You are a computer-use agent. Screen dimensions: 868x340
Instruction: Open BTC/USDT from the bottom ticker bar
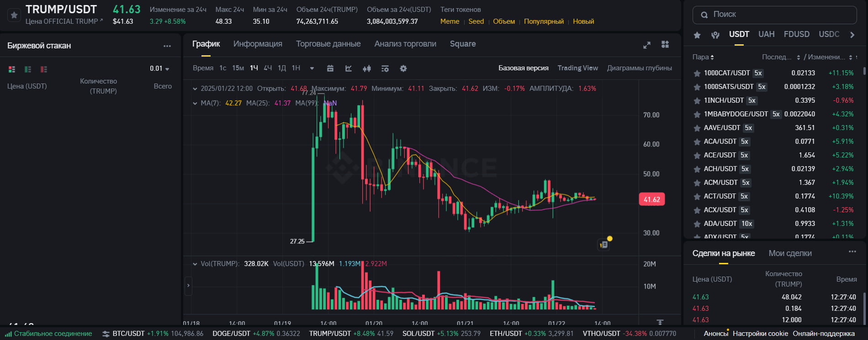click(x=158, y=334)
